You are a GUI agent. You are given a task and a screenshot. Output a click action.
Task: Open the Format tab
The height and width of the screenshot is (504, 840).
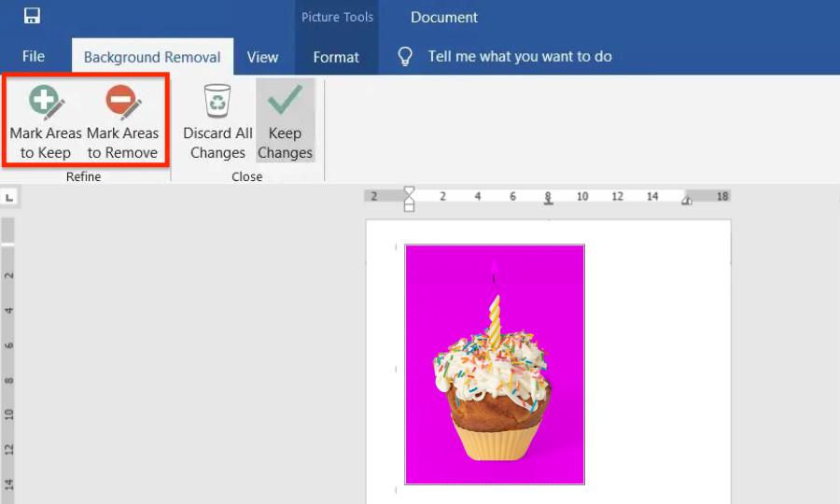click(336, 57)
